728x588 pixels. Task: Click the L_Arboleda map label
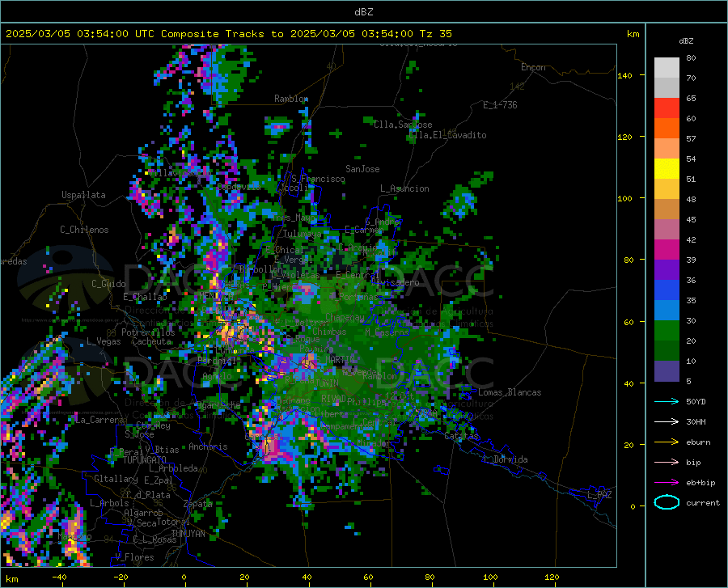[x=173, y=468]
